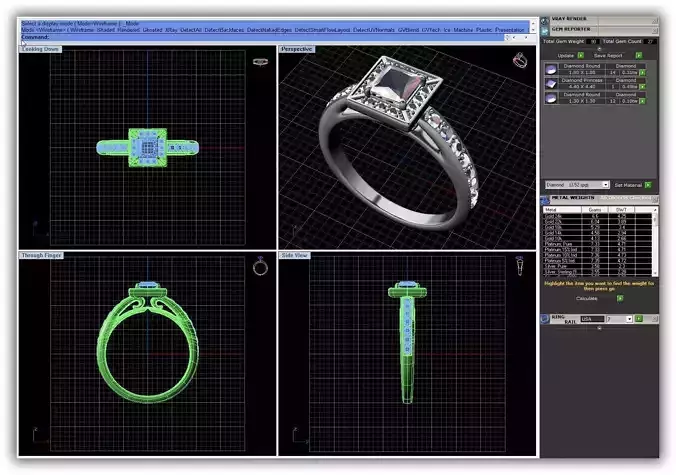The width and height of the screenshot is (676, 475).
Task: Click the USA ring size standard field
Action: point(592,319)
